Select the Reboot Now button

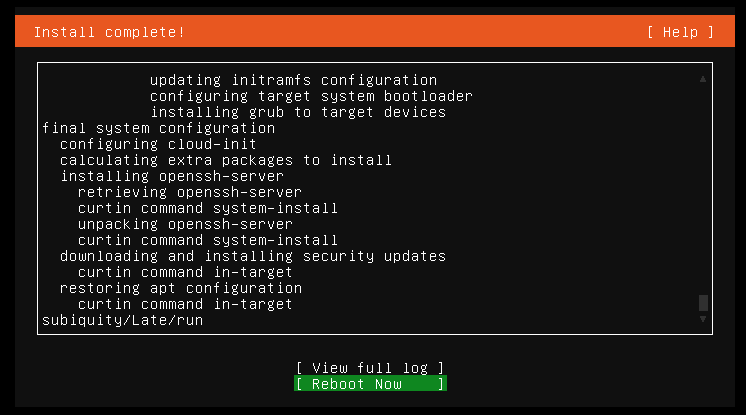click(x=370, y=384)
